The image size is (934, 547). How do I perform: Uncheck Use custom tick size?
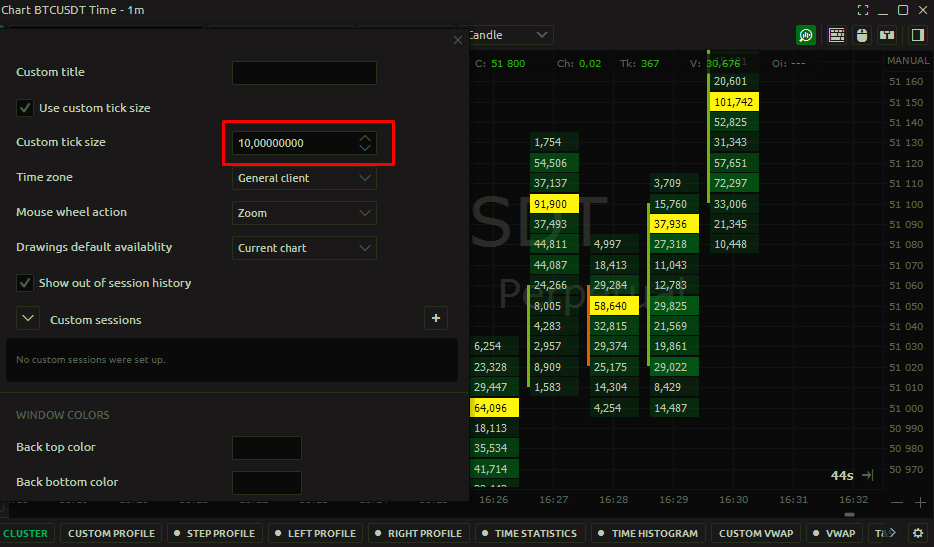click(25, 107)
